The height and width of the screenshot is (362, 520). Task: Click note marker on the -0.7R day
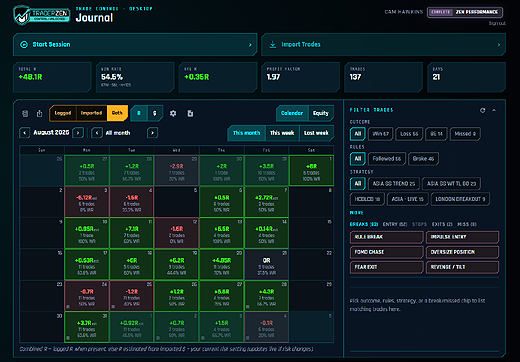tap(68, 307)
